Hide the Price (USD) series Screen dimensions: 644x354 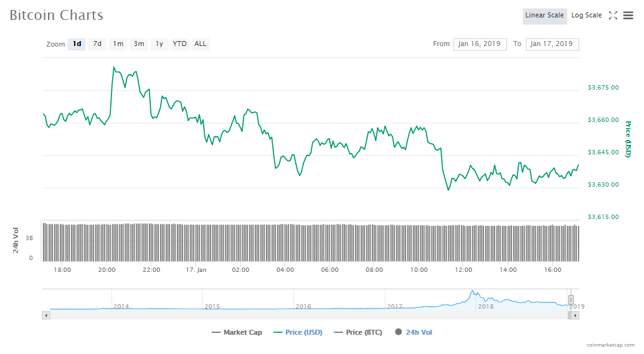point(298,332)
